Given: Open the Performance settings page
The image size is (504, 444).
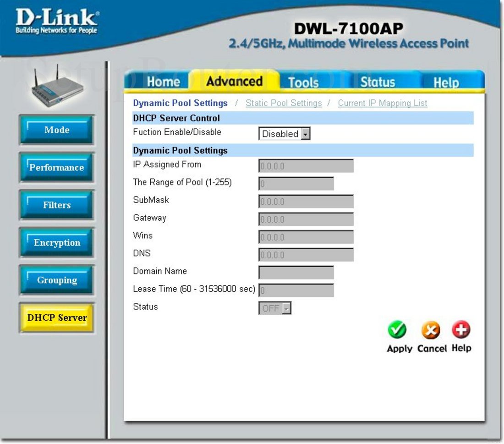Looking at the screenshot, I should (57, 167).
